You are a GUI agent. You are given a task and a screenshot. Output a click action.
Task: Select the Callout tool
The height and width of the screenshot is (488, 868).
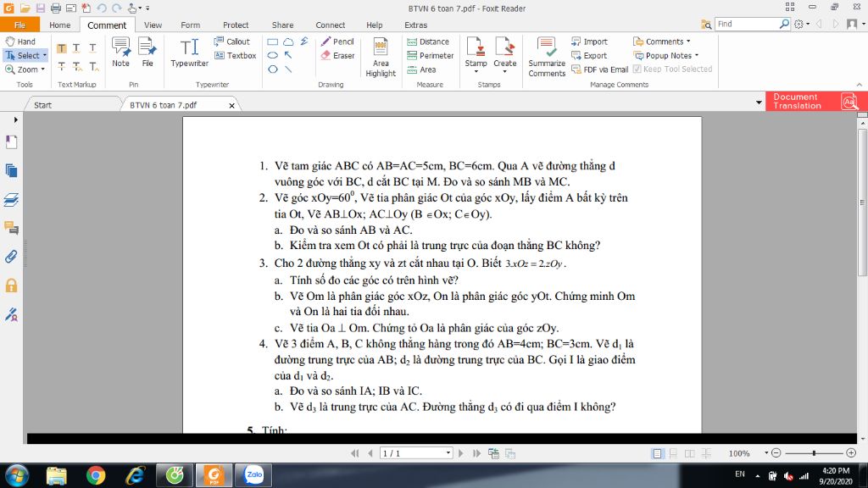tap(232, 42)
